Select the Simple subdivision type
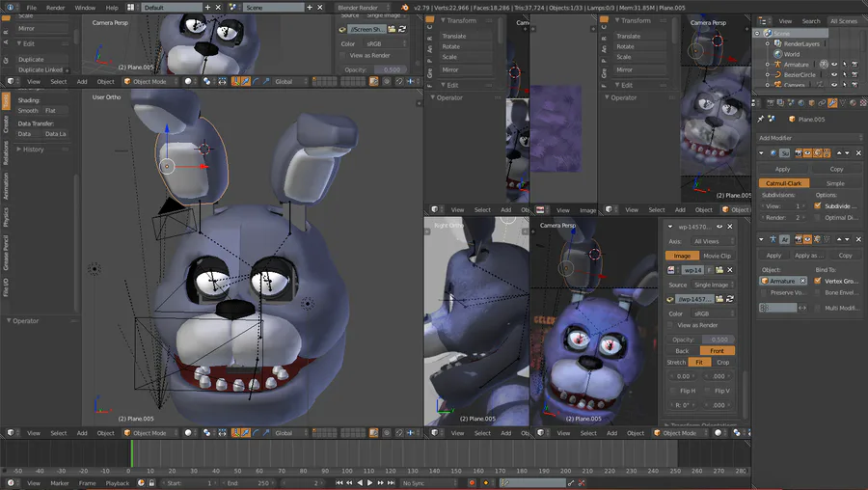 835,183
